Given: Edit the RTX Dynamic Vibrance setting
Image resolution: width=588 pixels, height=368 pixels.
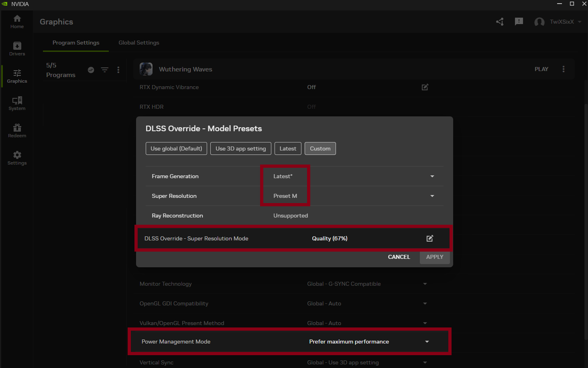Looking at the screenshot, I should pyautogui.click(x=425, y=87).
